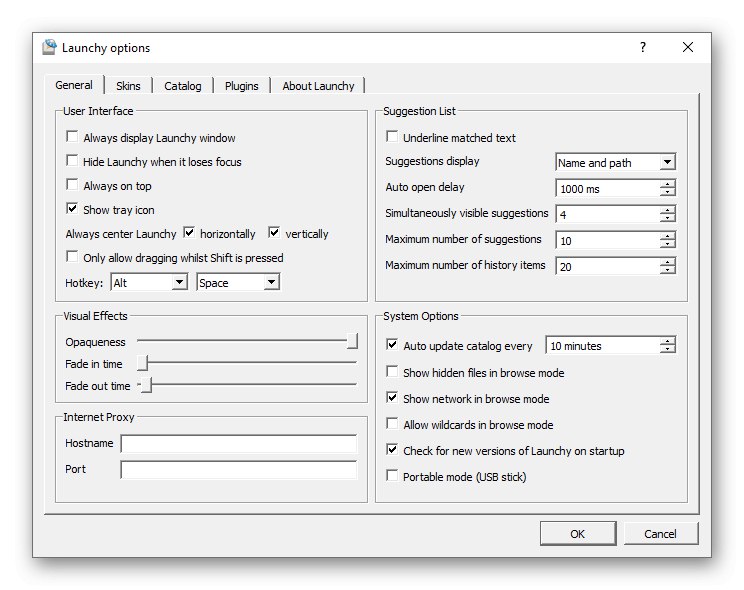The height and width of the screenshot is (590, 744).
Task: Decrease Simultaneously visible suggestions value
Action: coord(667,218)
